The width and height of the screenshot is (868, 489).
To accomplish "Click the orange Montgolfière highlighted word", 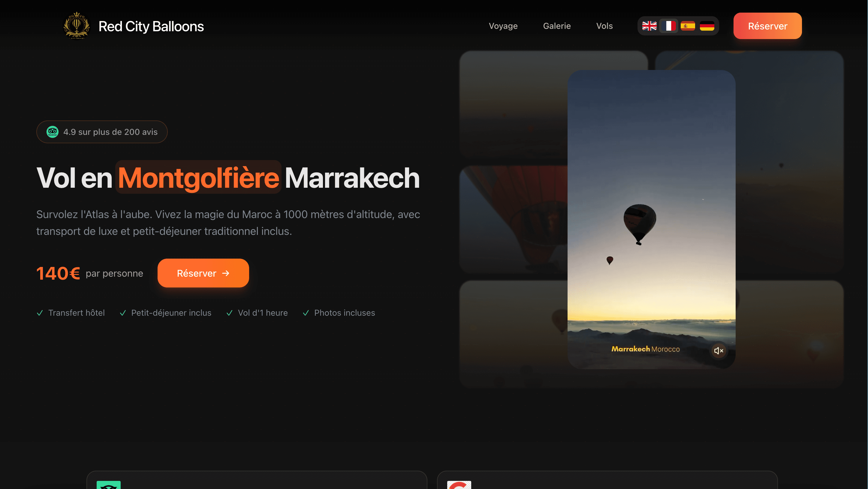I will pyautogui.click(x=198, y=178).
